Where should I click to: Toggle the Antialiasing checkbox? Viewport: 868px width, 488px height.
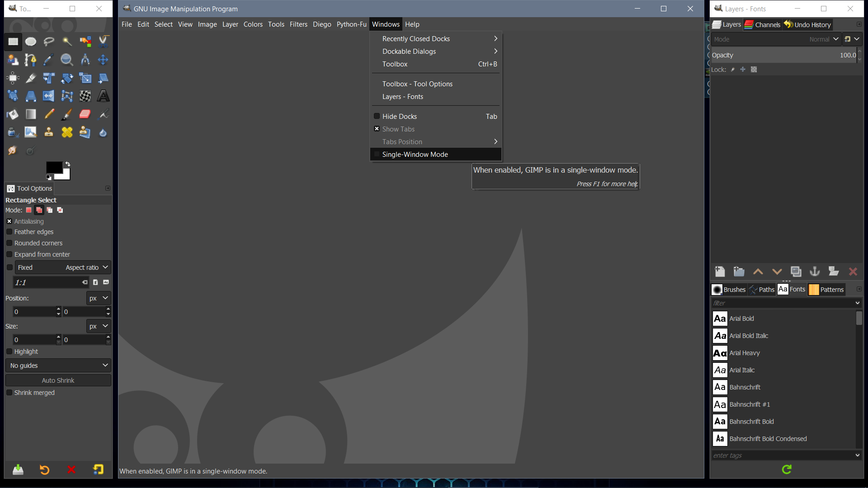point(9,221)
